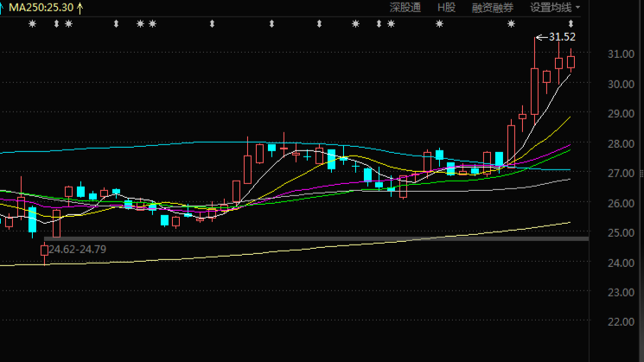Click the 31.52 high price label
This screenshot has width=644, height=362.
562,37
